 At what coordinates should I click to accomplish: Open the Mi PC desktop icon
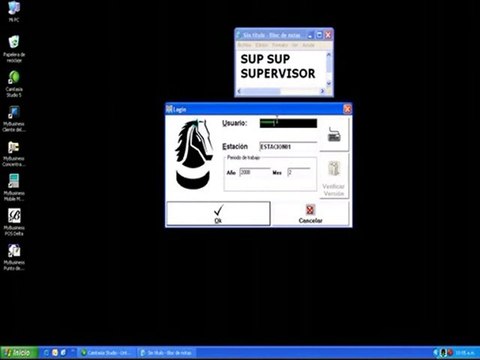coord(14,12)
